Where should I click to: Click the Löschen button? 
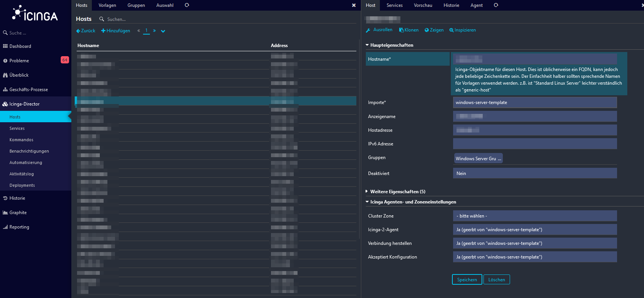pos(497,279)
